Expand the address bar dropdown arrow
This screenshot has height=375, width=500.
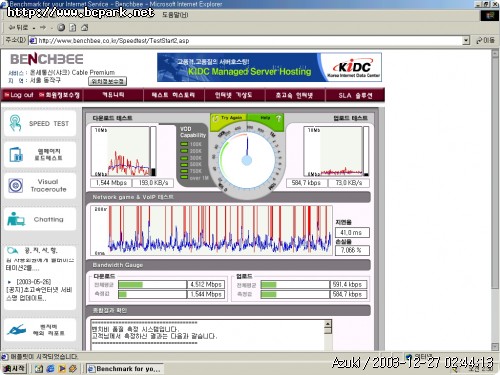tap(466, 41)
